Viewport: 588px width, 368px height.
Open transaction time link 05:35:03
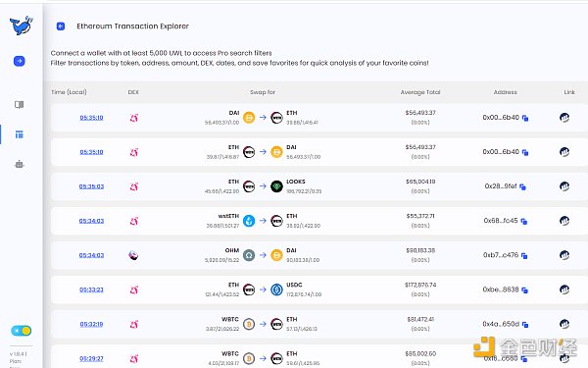pos(91,186)
